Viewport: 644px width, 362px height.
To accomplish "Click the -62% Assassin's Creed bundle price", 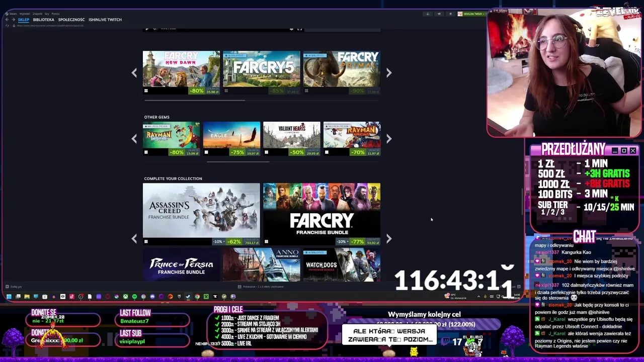I will 234,242.
